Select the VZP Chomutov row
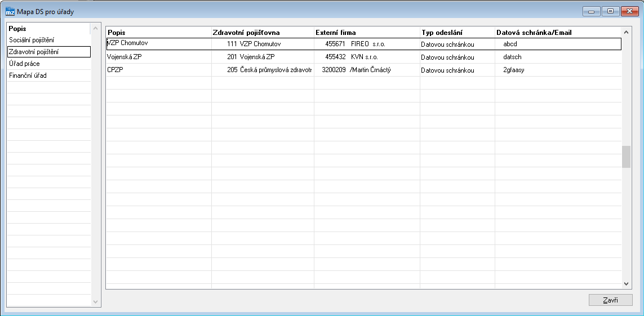644x316 pixels. pyautogui.click(x=128, y=43)
